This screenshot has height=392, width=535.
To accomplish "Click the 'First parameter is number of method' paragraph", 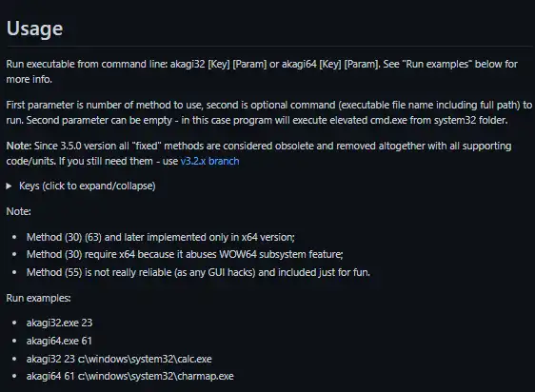I will click(x=268, y=112).
